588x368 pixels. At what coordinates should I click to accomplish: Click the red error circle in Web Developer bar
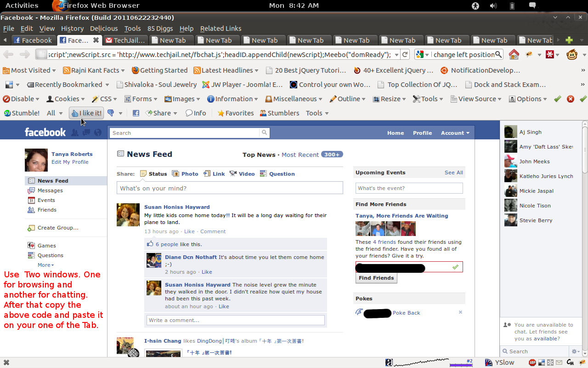(571, 99)
